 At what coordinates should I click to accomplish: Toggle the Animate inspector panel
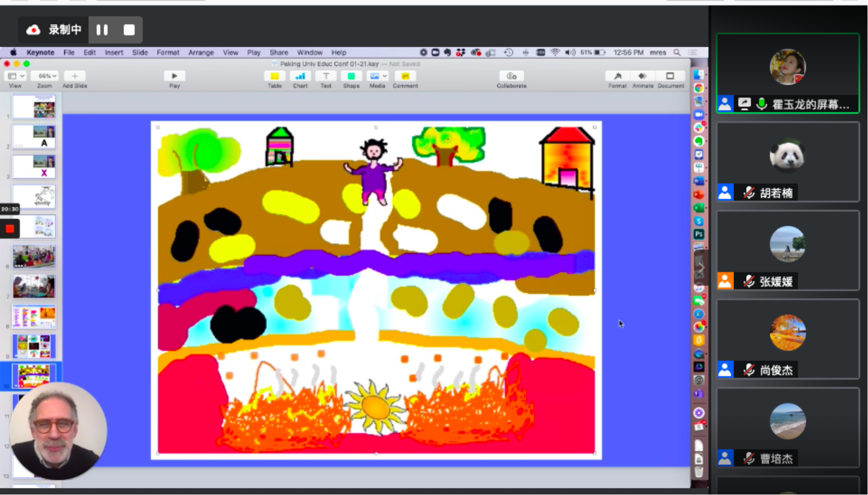tap(642, 76)
